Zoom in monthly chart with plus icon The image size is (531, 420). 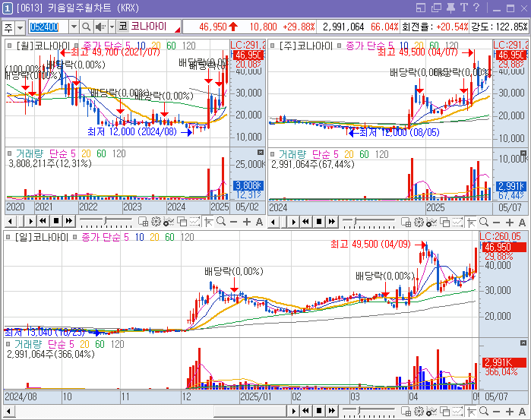point(247,222)
